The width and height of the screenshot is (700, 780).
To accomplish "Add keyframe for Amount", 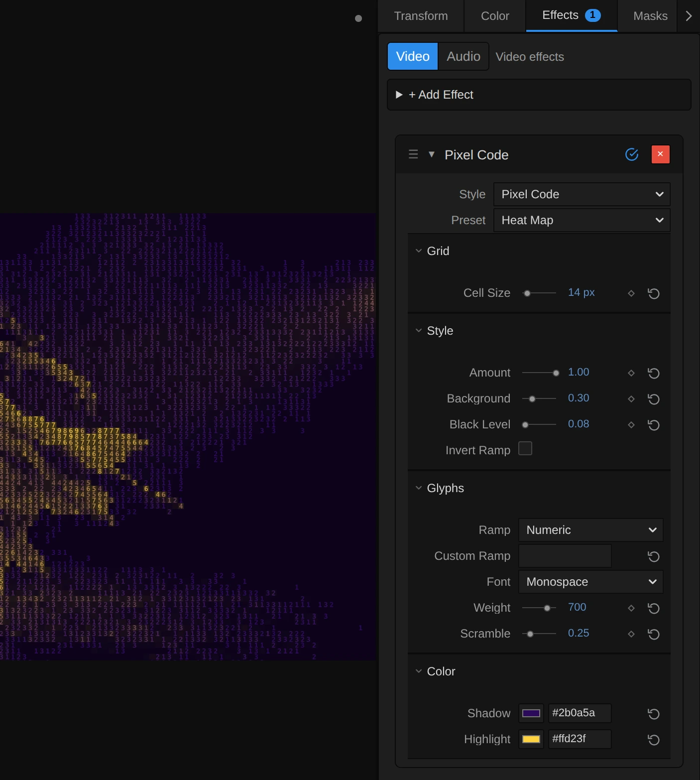I will point(631,373).
